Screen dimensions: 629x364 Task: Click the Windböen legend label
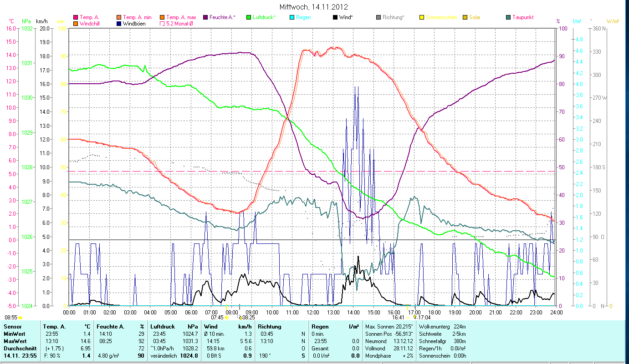[x=135, y=24]
